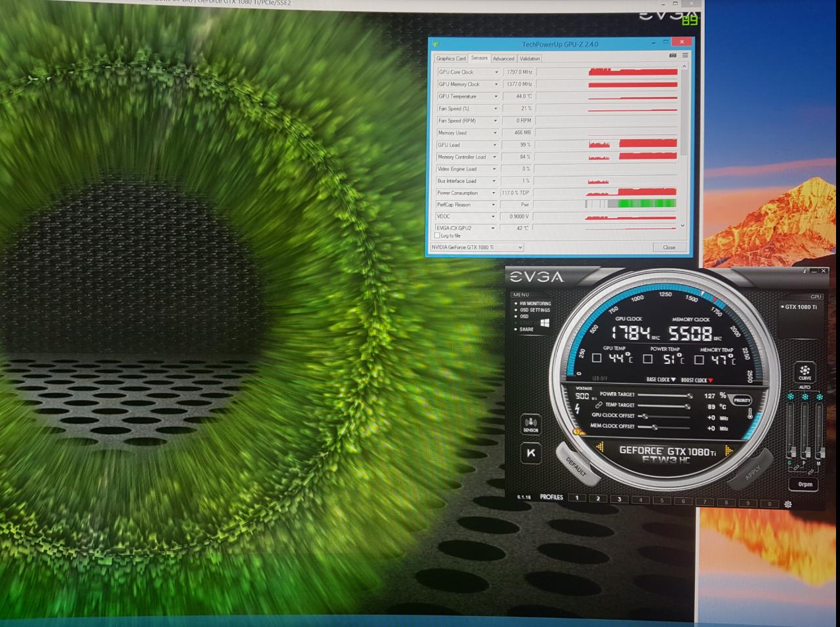The image size is (840, 627).
Task: Adjust the Temp Target slider handle
Action: coord(687,406)
